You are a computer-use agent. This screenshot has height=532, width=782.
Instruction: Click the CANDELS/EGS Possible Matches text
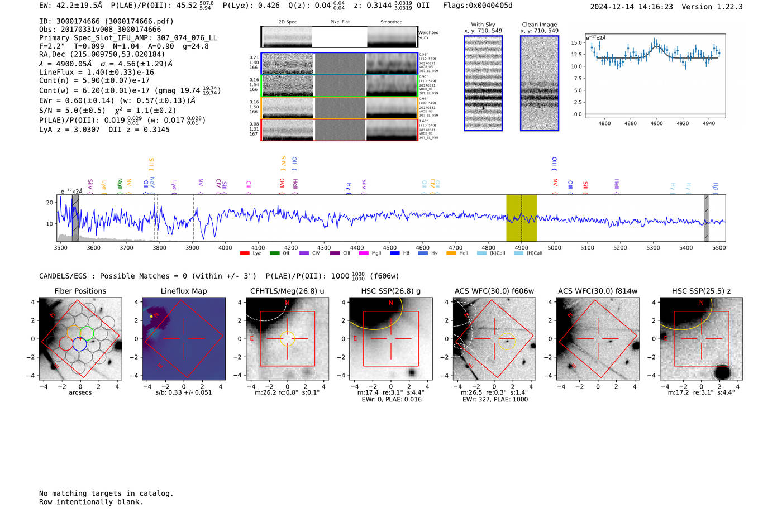point(147,276)
